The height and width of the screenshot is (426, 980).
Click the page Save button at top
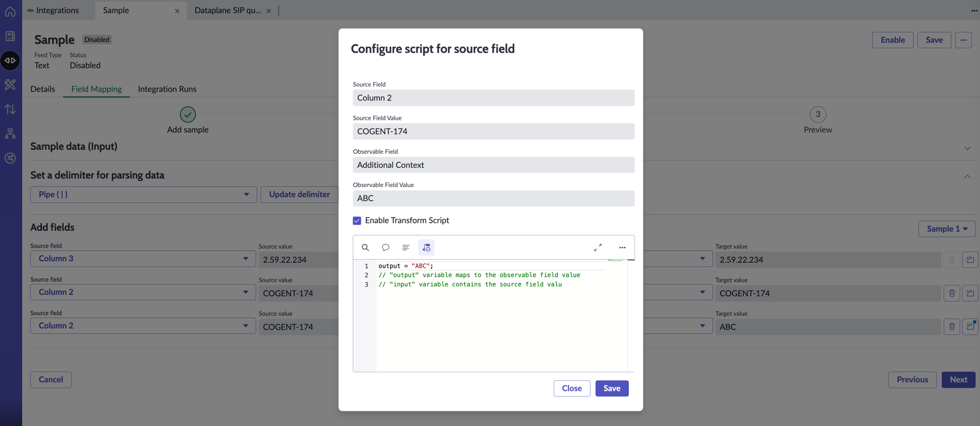[934, 40]
